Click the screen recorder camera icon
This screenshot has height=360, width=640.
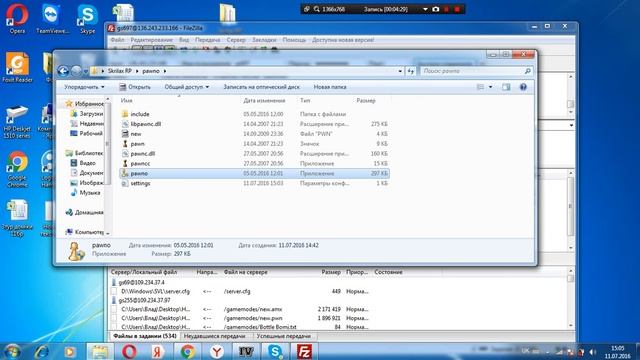pyautogui.click(x=436, y=9)
